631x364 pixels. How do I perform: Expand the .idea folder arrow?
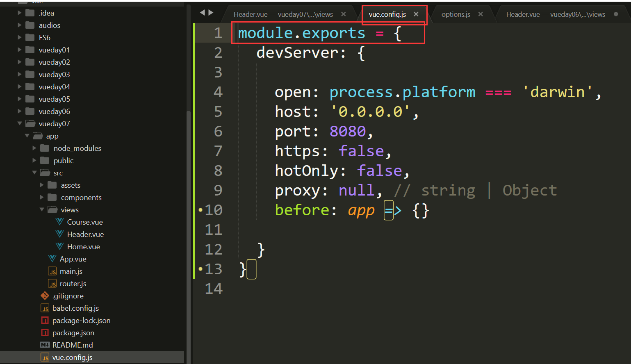click(x=19, y=13)
